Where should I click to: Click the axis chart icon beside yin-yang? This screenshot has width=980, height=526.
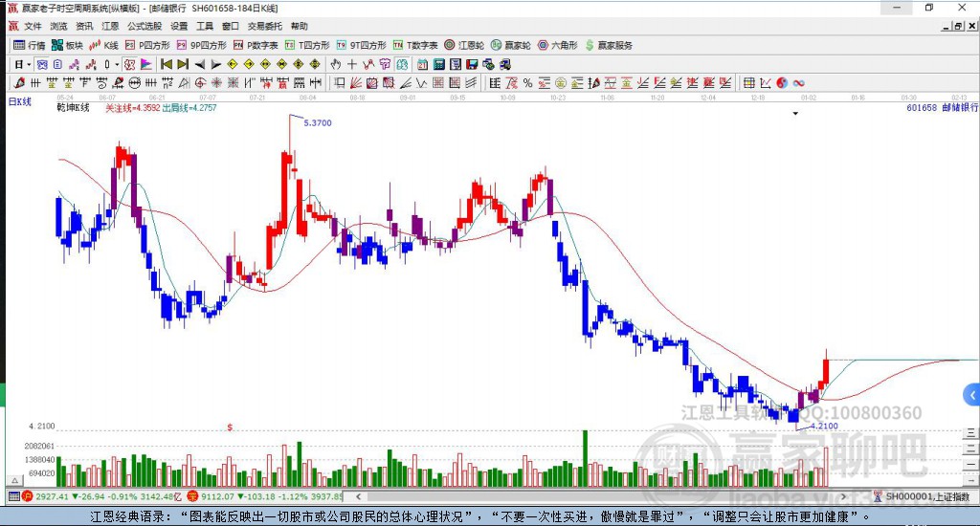(766, 82)
